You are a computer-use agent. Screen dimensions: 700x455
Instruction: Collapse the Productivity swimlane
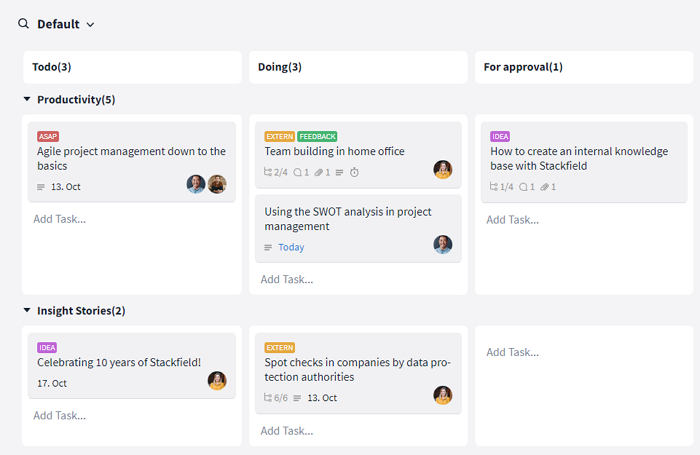[27, 99]
